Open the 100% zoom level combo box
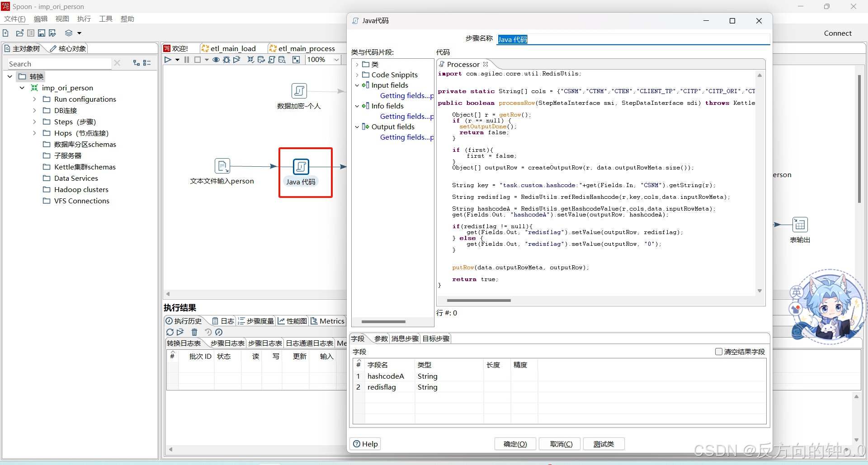Viewport: 868px width, 465px height. (323, 60)
